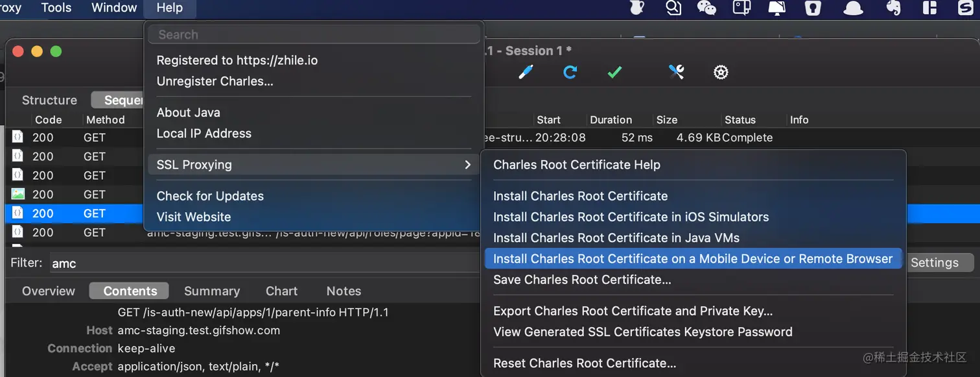Image resolution: width=980 pixels, height=377 pixels.
Task: Click the square annotation tool menu bar icon
Action: (741, 8)
